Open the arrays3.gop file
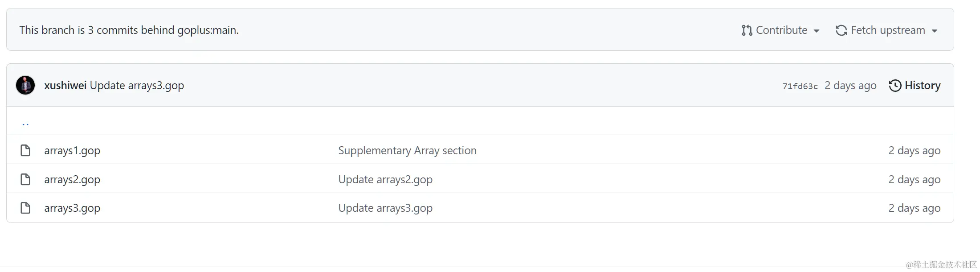Viewport: 980px width, 272px height. 72,208
